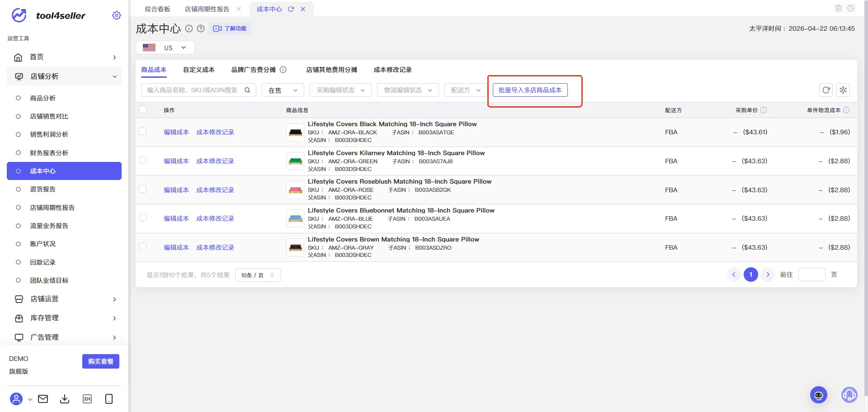Click help question icon next to title
Screen dimensions: 868x412
[201, 28]
